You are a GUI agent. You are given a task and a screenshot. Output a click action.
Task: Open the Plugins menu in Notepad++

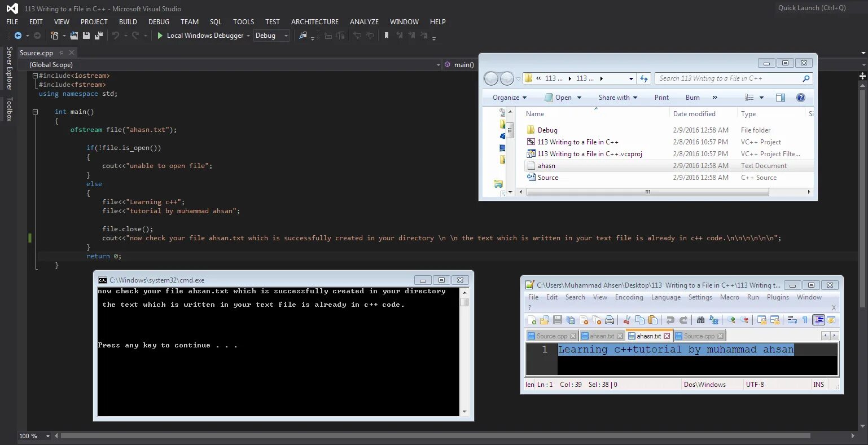[x=778, y=297]
